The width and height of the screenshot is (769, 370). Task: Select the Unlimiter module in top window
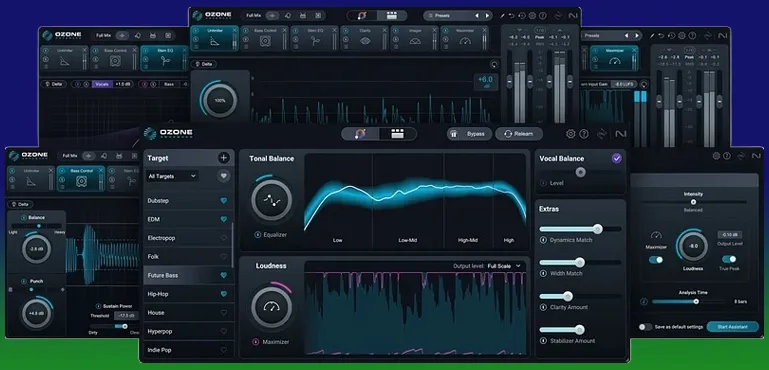[x=214, y=38]
